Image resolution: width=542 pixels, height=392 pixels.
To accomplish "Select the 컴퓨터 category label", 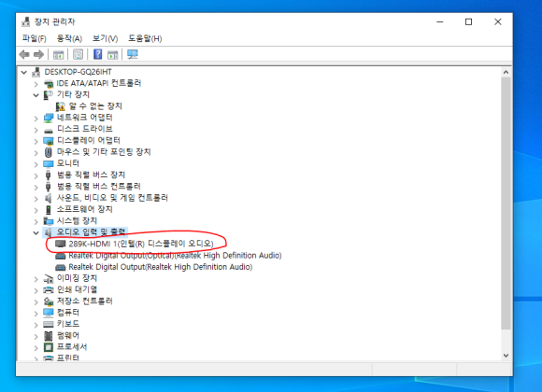I will (x=68, y=313).
